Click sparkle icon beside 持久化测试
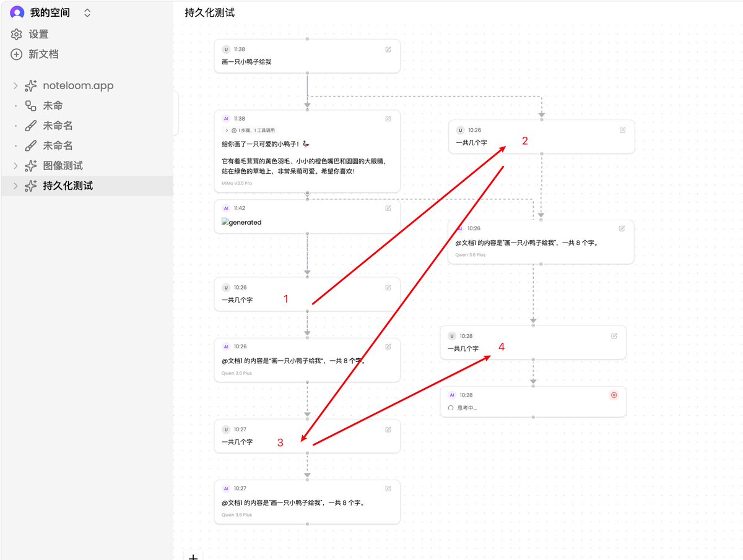Viewport: 743px width, 560px height. (x=30, y=186)
